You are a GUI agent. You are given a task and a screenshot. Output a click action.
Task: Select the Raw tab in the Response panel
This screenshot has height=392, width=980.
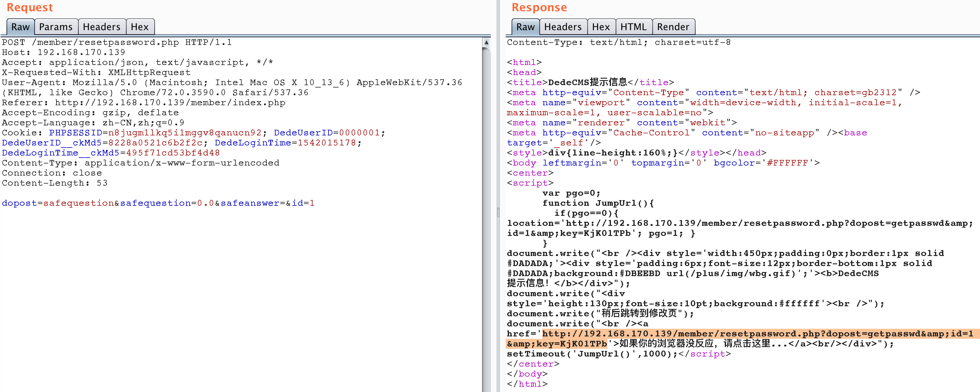pos(525,27)
